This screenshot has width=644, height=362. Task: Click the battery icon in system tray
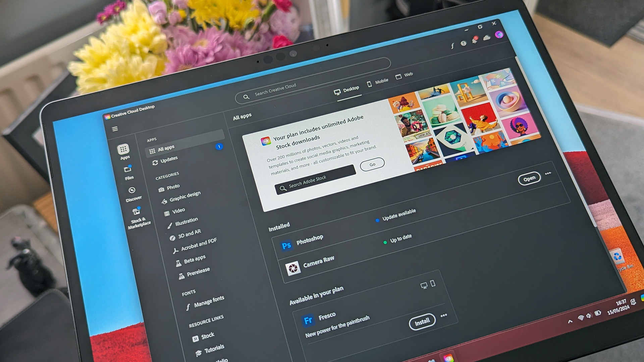(x=598, y=313)
